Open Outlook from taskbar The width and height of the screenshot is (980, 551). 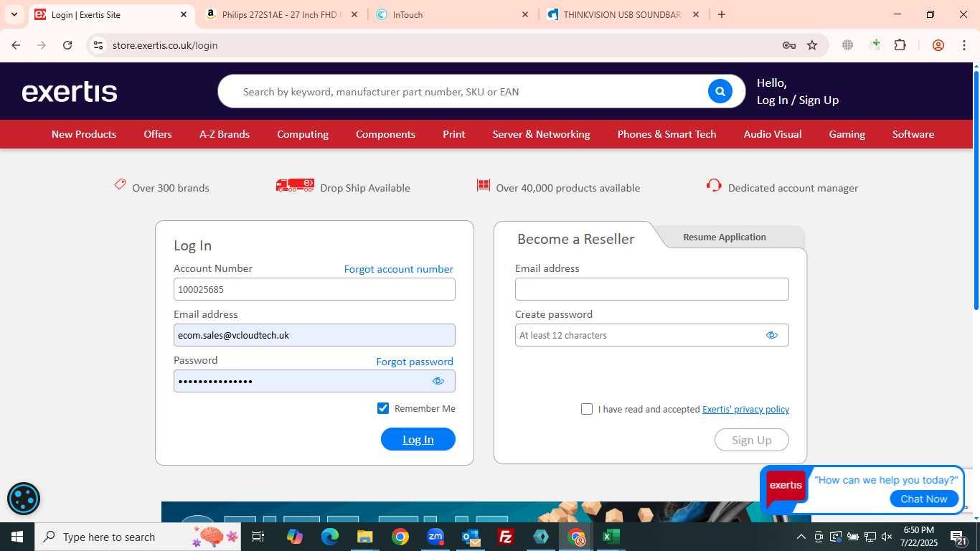point(471,537)
